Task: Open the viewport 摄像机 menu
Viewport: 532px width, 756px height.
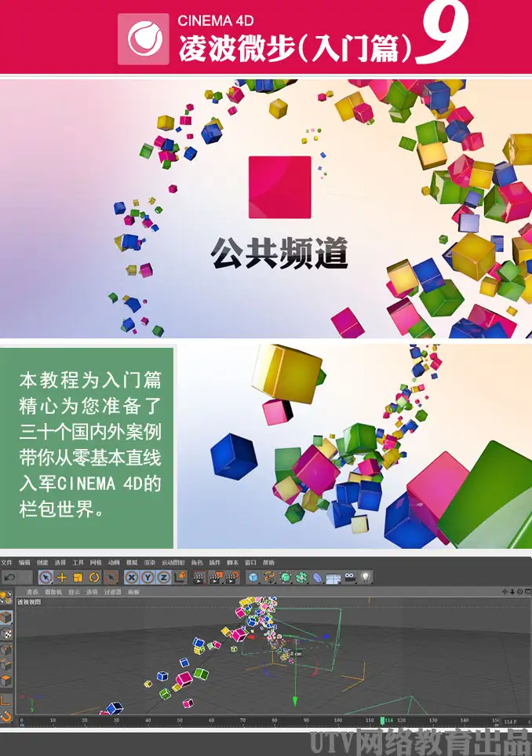Action: click(53, 592)
